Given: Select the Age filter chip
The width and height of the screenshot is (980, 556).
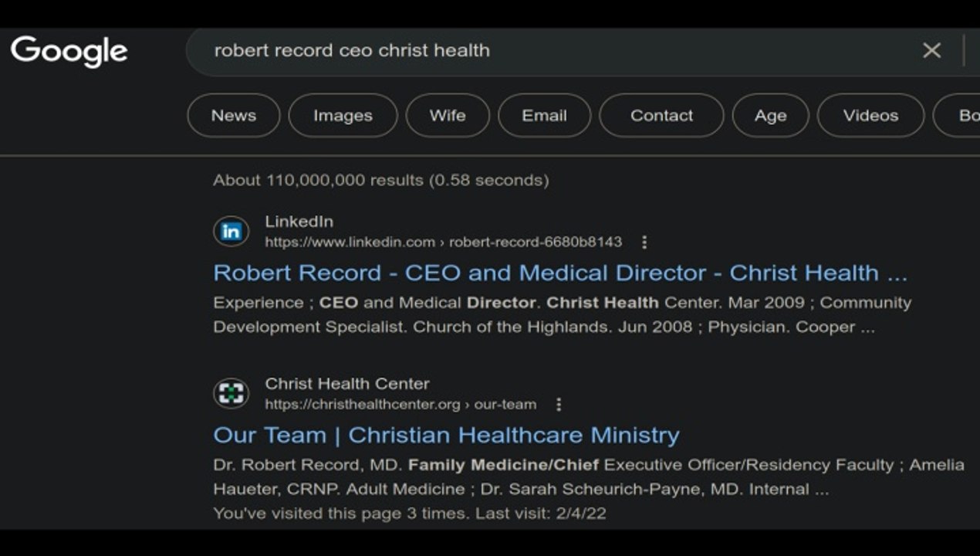Looking at the screenshot, I should [770, 115].
